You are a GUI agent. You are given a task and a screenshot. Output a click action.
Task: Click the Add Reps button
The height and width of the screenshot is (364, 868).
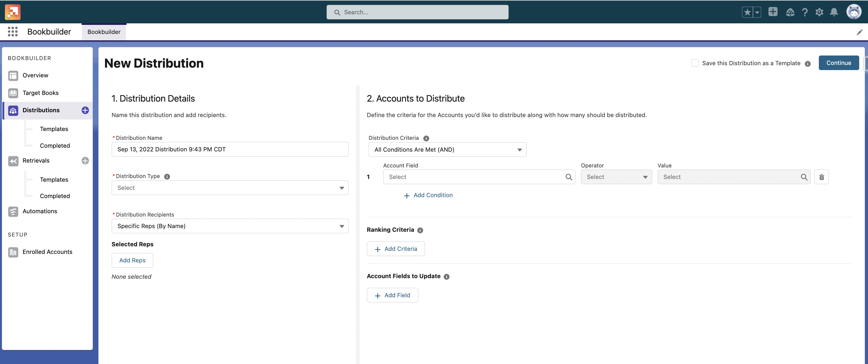(x=132, y=261)
